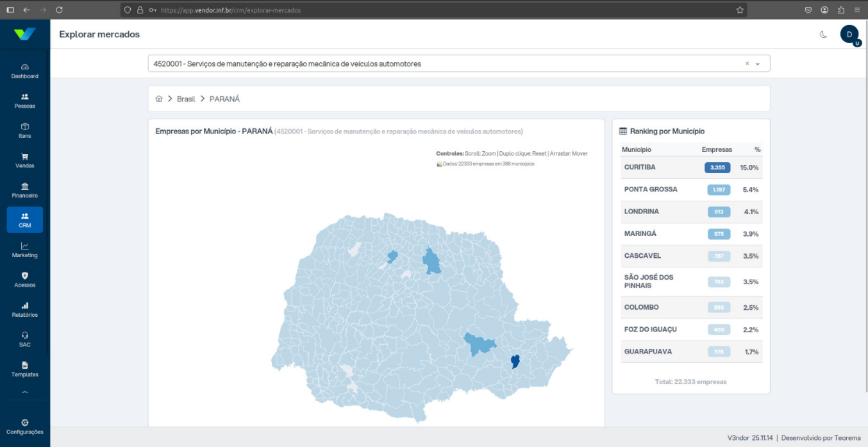Open the browser hamburger menu
This screenshot has width=868, height=447.
coord(857,10)
